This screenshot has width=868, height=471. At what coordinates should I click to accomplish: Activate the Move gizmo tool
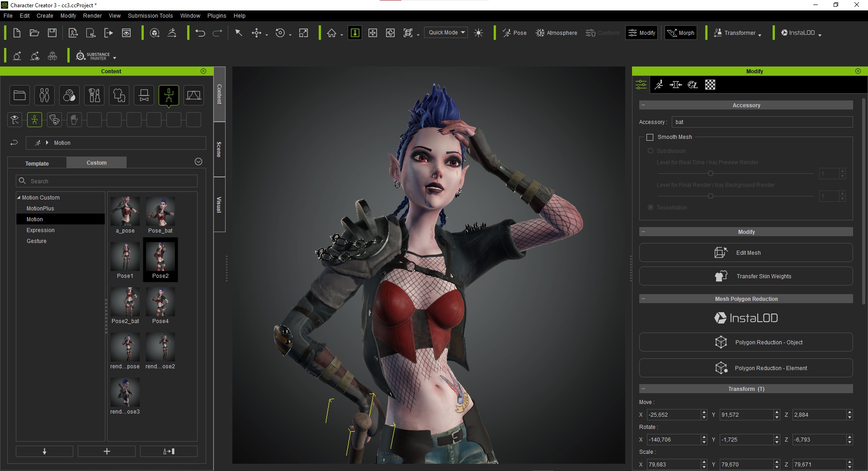click(x=256, y=33)
